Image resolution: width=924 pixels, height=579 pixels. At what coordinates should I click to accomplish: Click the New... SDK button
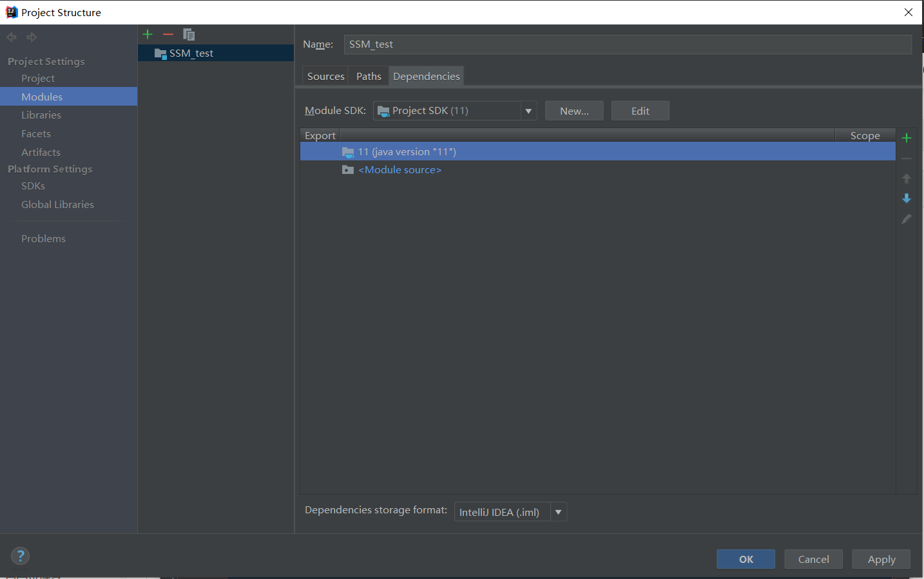(574, 111)
